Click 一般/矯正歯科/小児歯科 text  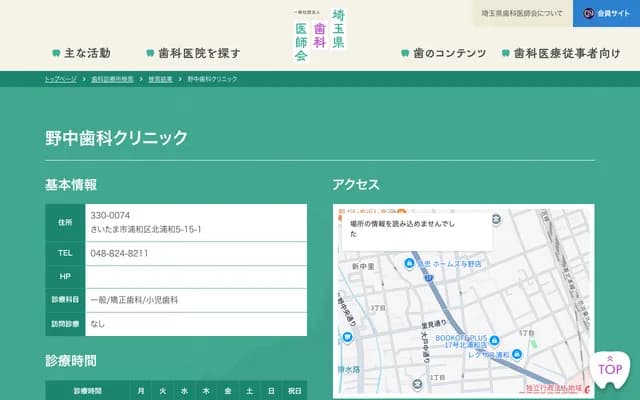(x=134, y=300)
